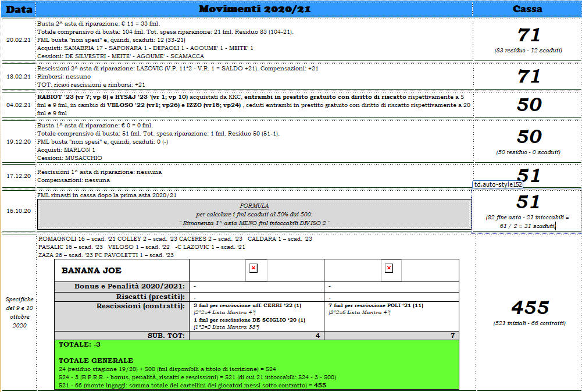Click the "ROMAGNOLI 16" contracts line
582x392 pixels.
[175, 239]
